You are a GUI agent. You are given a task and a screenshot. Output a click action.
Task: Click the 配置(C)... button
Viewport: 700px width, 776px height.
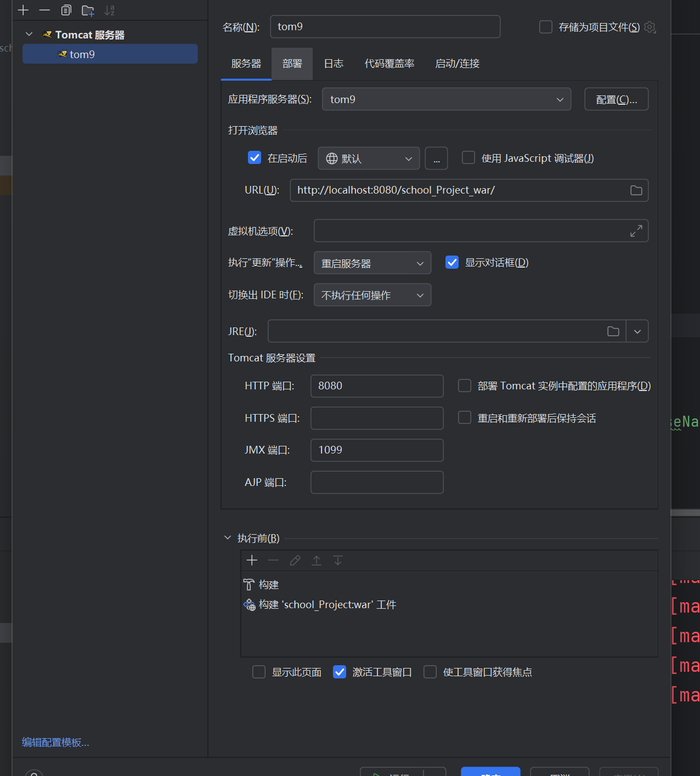click(x=617, y=99)
